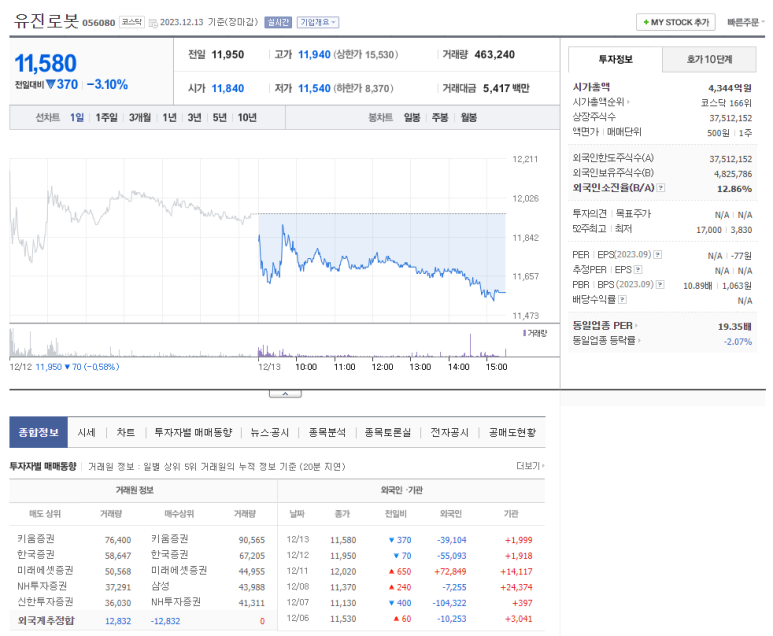This screenshot has height=636, width=773.
Task: Switch to 투자정보 tab
Action: tap(615, 60)
